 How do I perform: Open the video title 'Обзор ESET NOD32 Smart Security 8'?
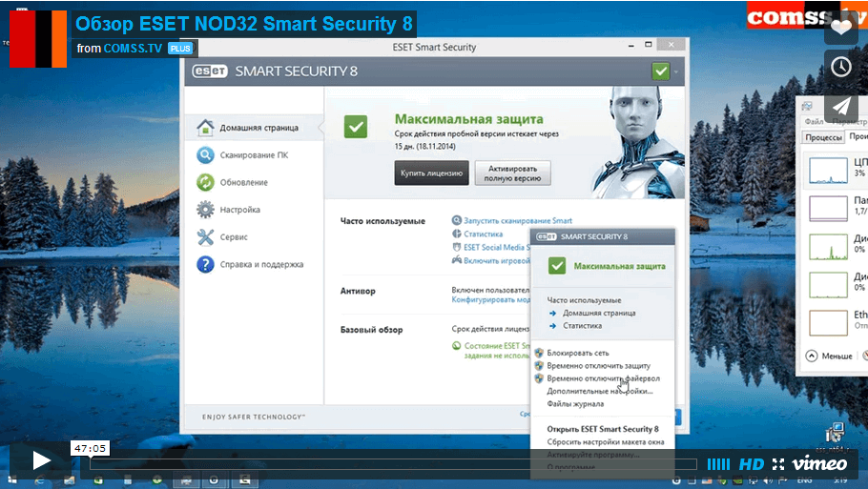click(x=243, y=24)
